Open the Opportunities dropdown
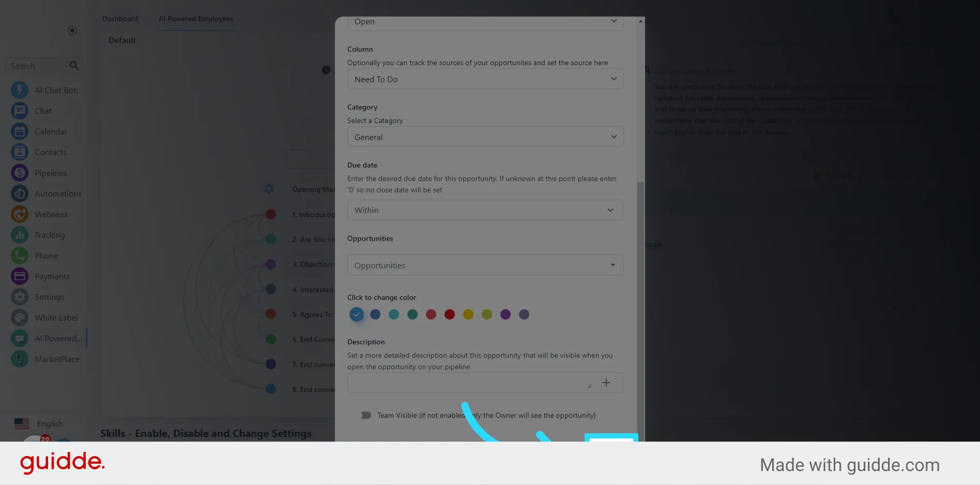Screen dimensions: 980x485 [485, 265]
